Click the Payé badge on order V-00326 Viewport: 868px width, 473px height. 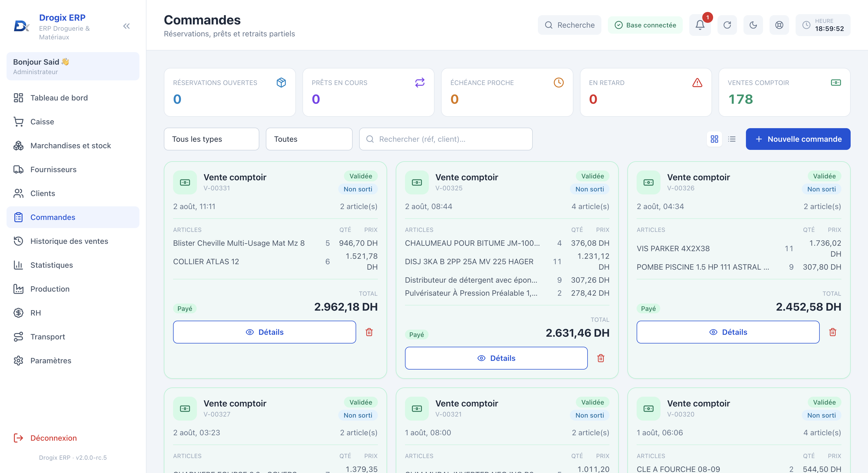tap(648, 309)
